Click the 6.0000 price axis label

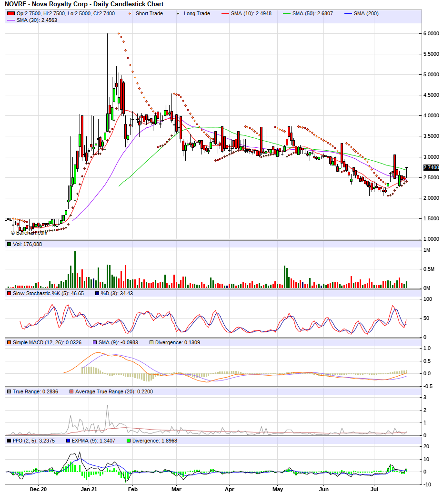coord(431,33)
